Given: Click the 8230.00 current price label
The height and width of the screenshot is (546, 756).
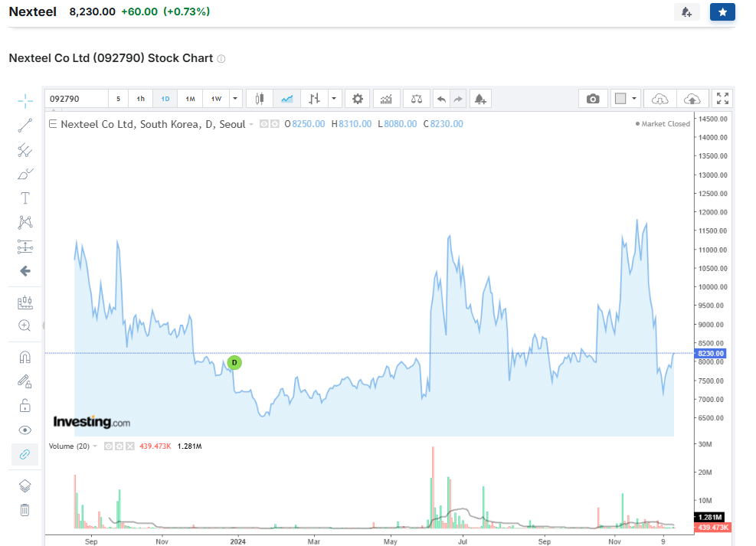Looking at the screenshot, I should click(711, 353).
